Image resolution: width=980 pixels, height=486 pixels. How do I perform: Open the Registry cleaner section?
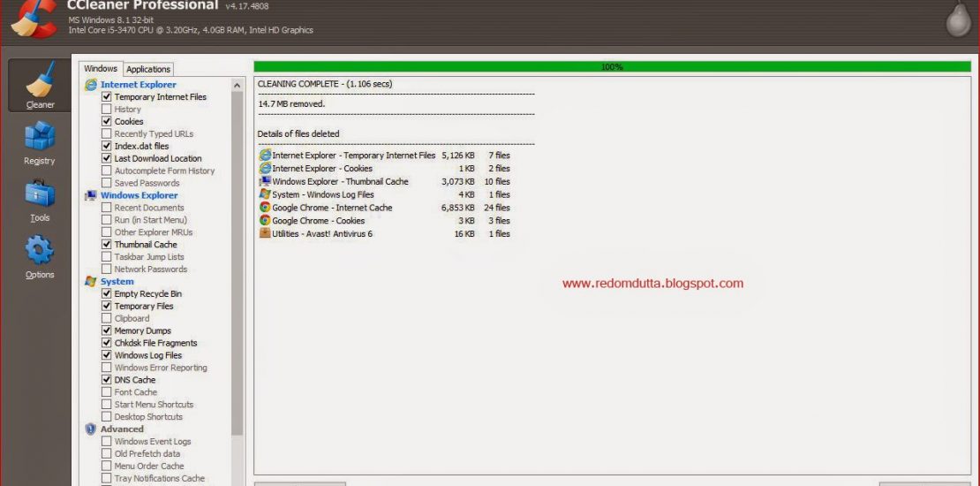(40, 142)
